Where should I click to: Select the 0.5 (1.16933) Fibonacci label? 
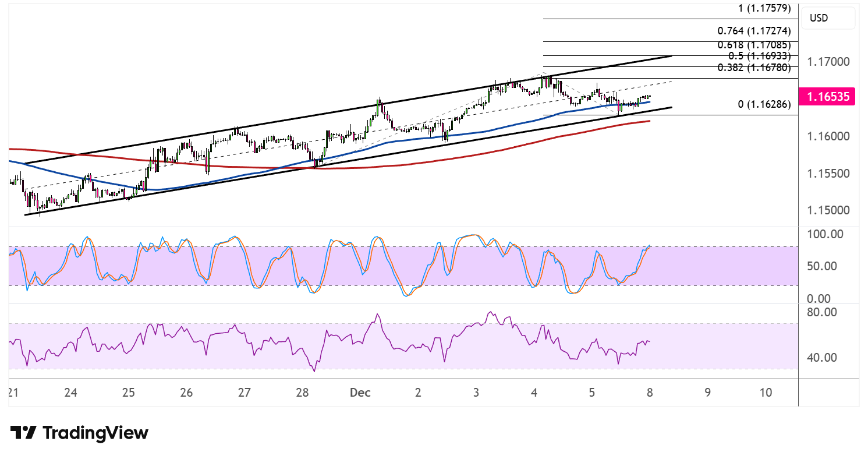click(x=759, y=56)
